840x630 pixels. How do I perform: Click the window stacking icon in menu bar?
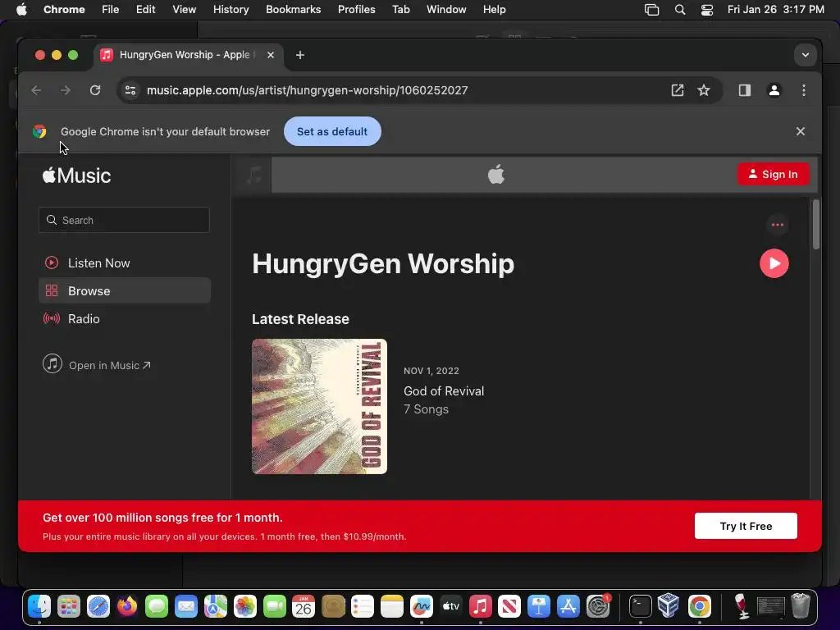coord(651,10)
